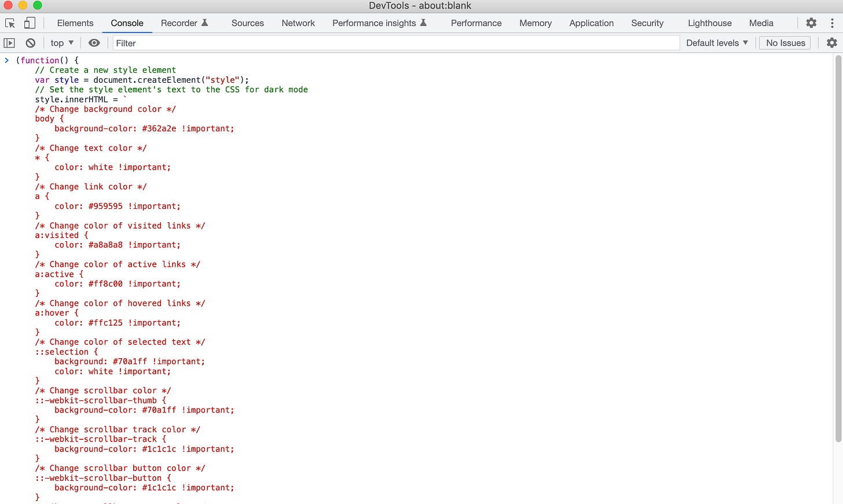Open the Security tab
Screen dimensions: 843x504
tap(647, 23)
